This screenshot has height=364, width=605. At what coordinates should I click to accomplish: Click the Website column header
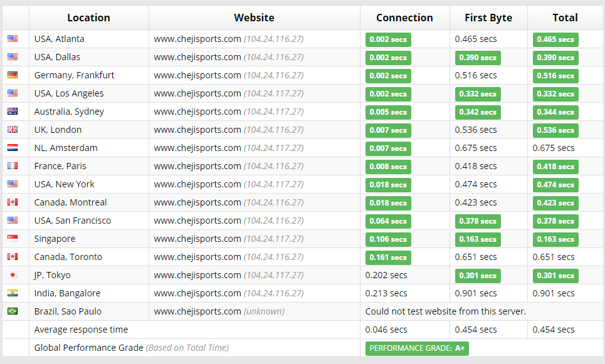pyautogui.click(x=255, y=18)
